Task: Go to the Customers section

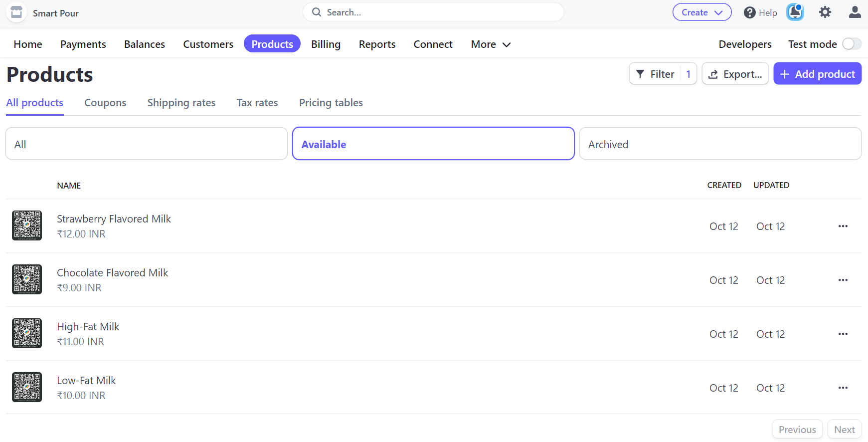Action: (208, 44)
